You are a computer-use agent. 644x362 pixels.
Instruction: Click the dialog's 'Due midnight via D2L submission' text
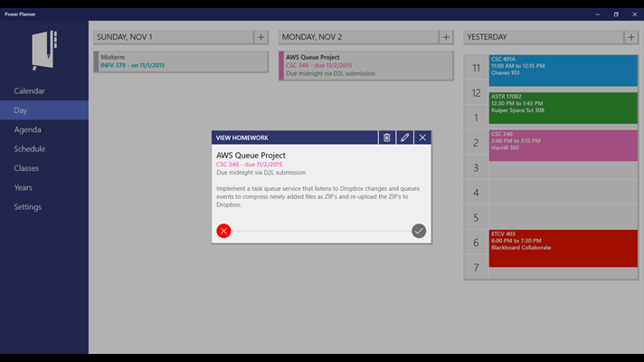[x=260, y=173]
